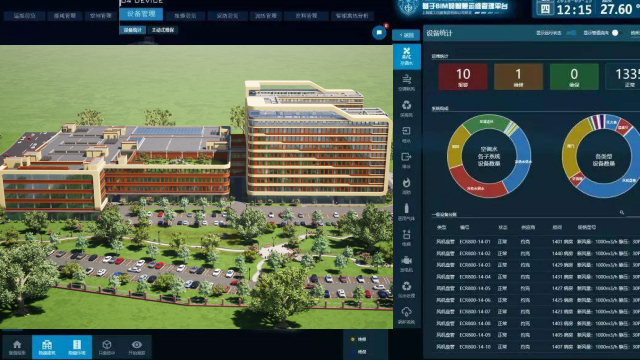Screen dimensions: 640x360
Task: Switch to the 设备统计 sub-tab
Action: 132,30
